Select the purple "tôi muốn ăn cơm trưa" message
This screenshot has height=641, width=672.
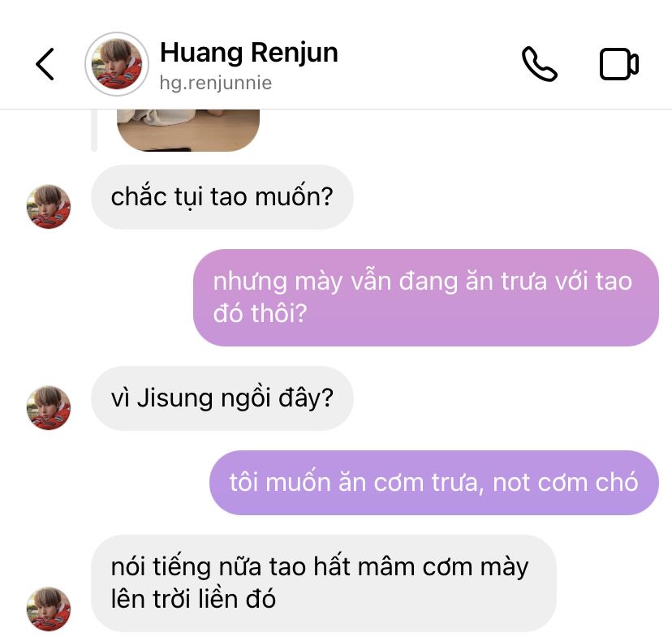coord(433,483)
